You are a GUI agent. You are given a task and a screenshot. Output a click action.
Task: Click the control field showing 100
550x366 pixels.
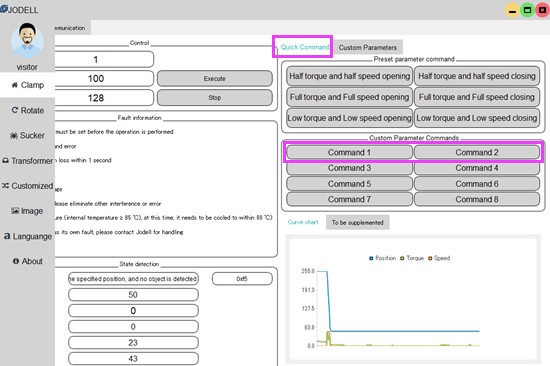104,79
